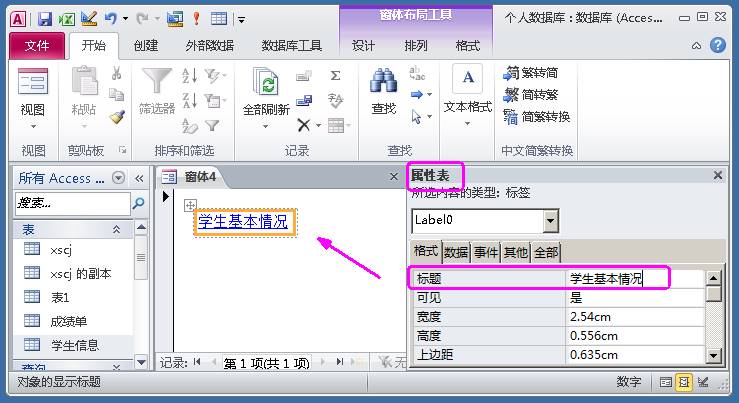The image size is (739, 403).
Task: Switch to layout view icon in status bar
Action: (683, 382)
